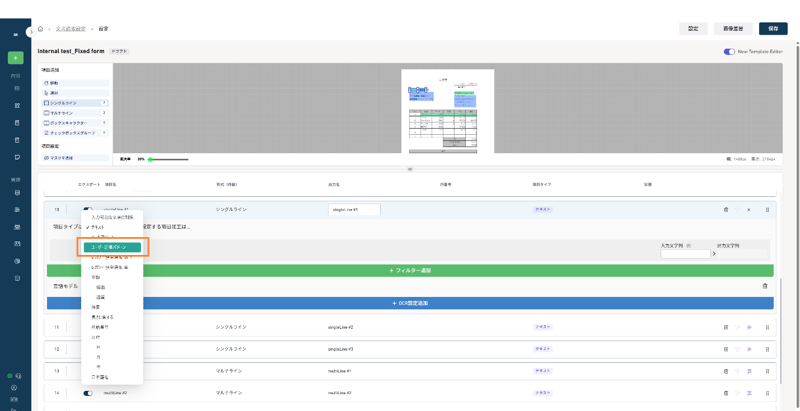Toggle the New Template Editor switch
The height and width of the screenshot is (411, 800).
tap(729, 51)
